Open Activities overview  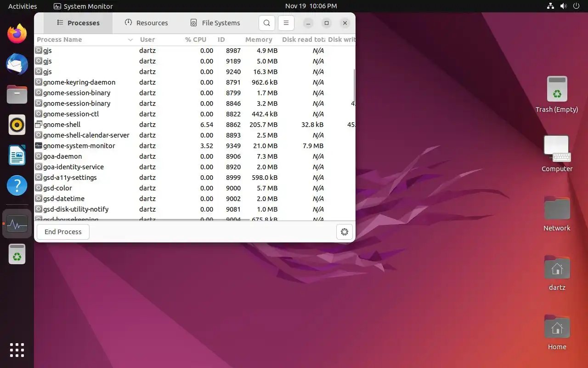click(x=23, y=6)
